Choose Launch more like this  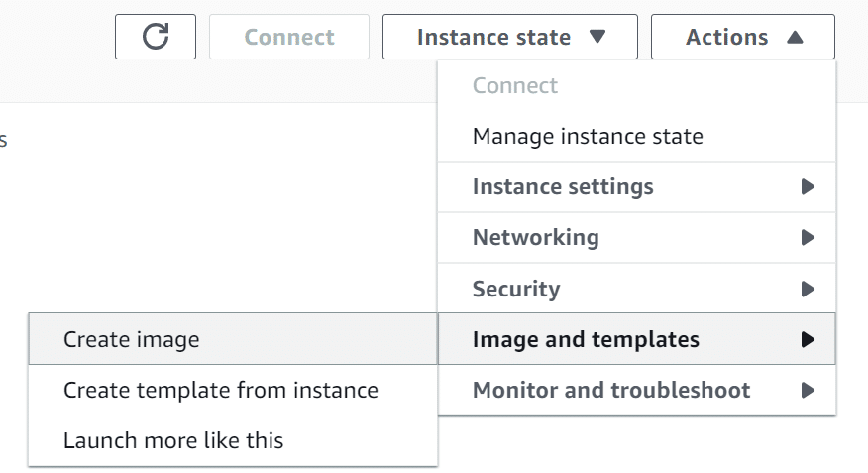click(233, 441)
